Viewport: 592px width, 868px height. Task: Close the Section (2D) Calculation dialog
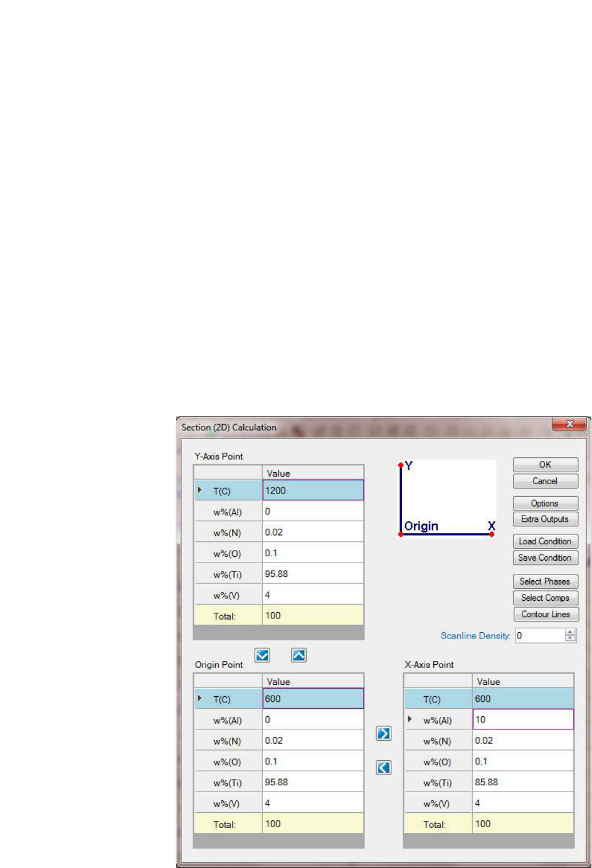tap(569, 425)
